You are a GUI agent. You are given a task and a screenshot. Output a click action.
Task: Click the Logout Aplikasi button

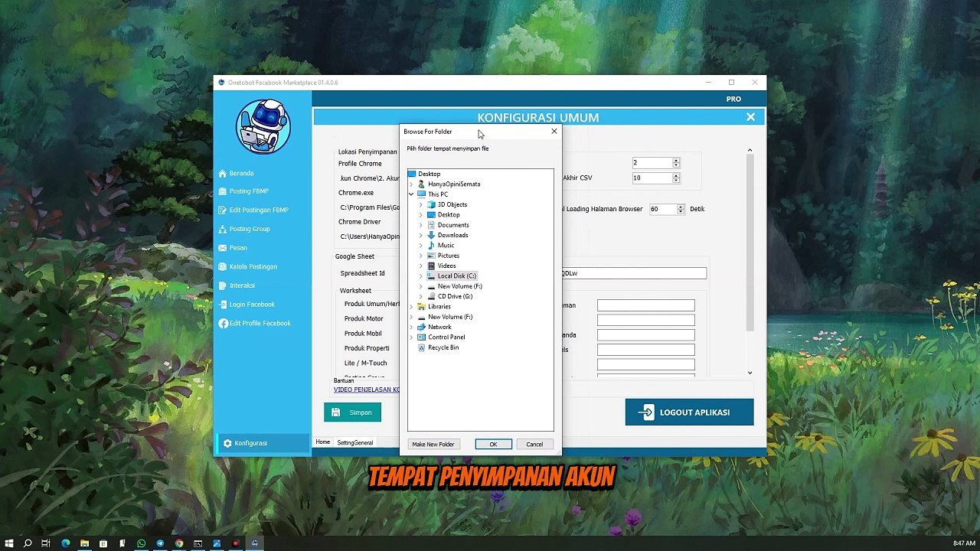click(x=689, y=412)
